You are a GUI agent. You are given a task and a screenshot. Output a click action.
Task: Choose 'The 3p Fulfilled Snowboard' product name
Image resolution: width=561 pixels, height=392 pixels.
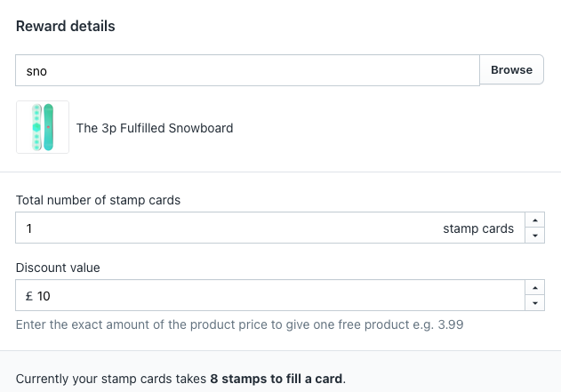coord(155,128)
